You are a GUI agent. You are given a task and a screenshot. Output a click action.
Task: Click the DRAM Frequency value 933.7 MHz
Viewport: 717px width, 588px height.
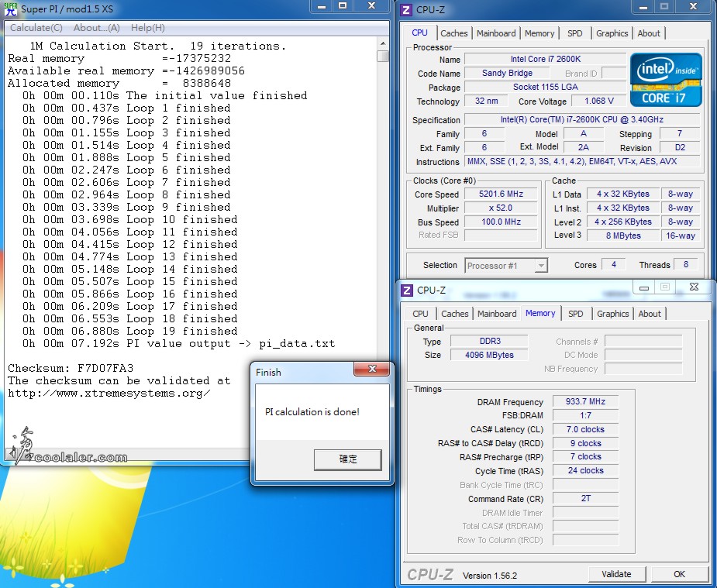coord(585,401)
